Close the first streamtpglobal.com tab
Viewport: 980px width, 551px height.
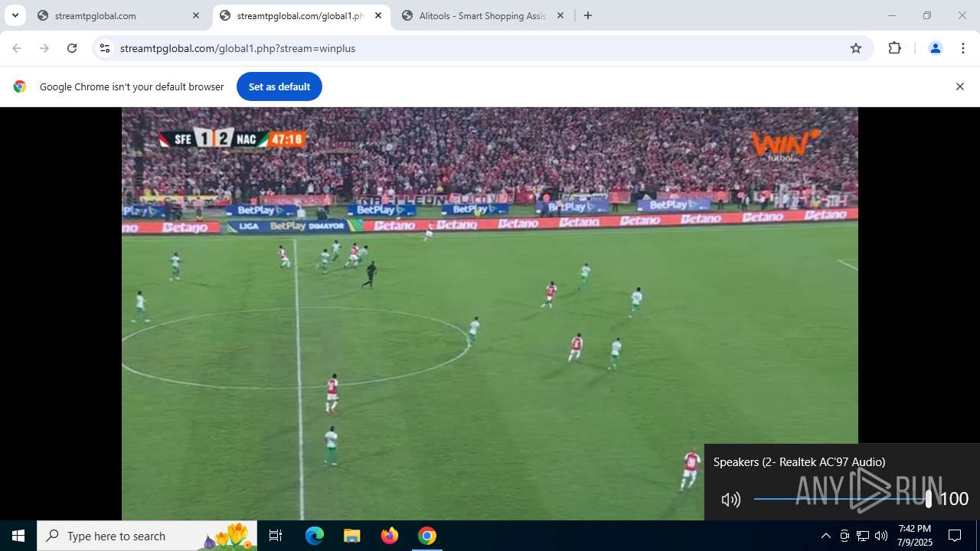click(x=196, y=15)
